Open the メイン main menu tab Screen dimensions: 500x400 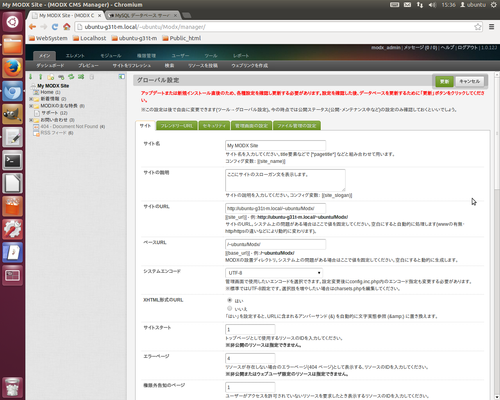pos(44,56)
